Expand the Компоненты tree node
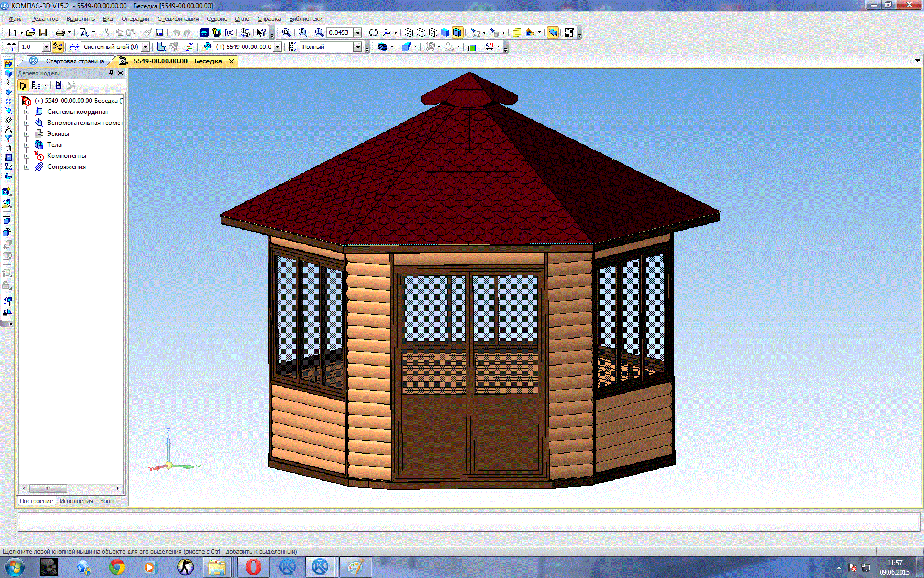Viewport: 924px width, 578px height. pyautogui.click(x=26, y=156)
